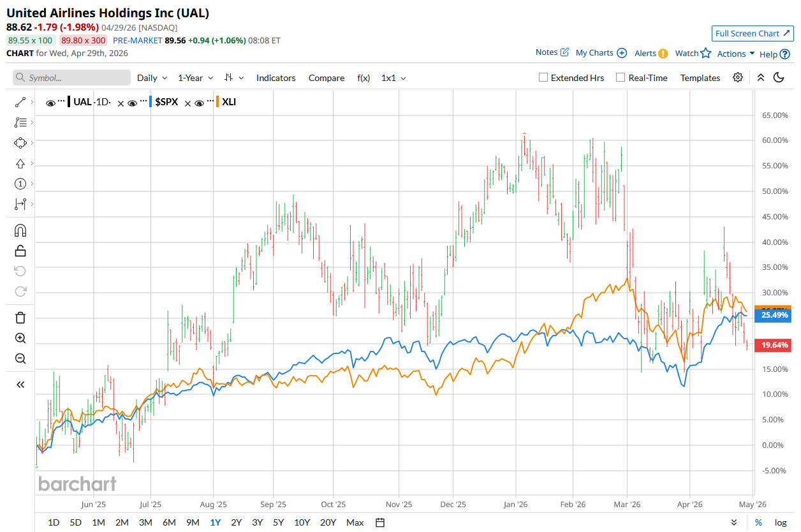Open the Templates button
The image size is (801, 532).
click(x=700, y=78)
